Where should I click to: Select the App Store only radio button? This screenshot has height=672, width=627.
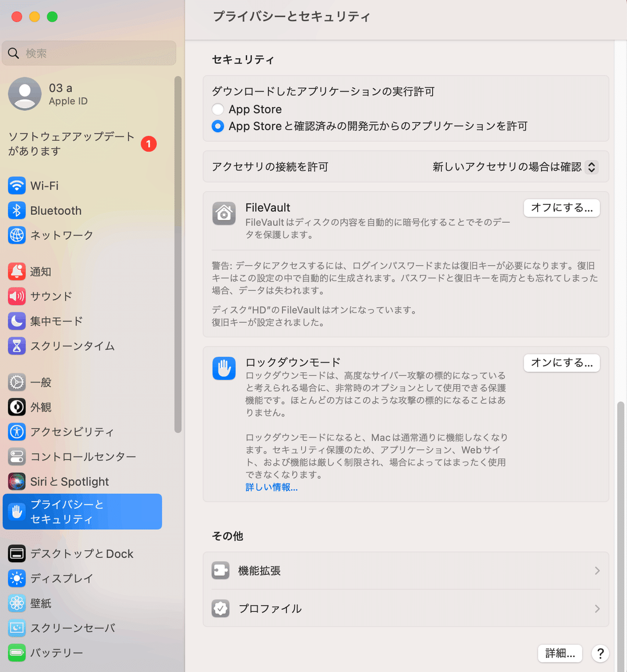tap(218, 109)
